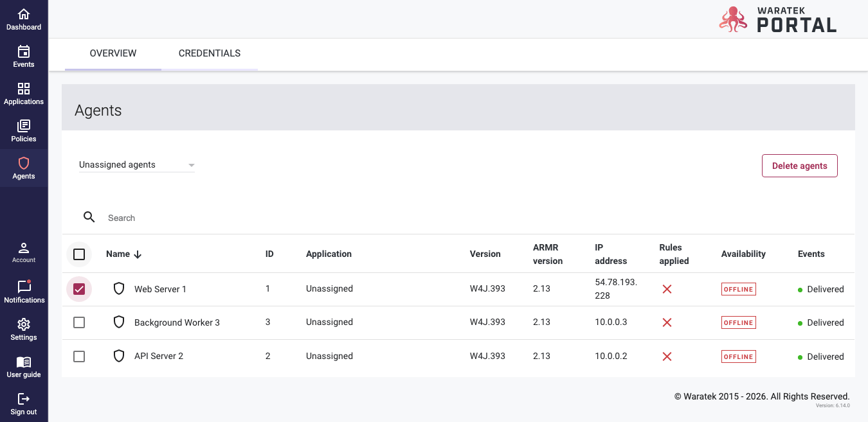
Task: Click the Sign out icon
Action: (x=24, y=399)
